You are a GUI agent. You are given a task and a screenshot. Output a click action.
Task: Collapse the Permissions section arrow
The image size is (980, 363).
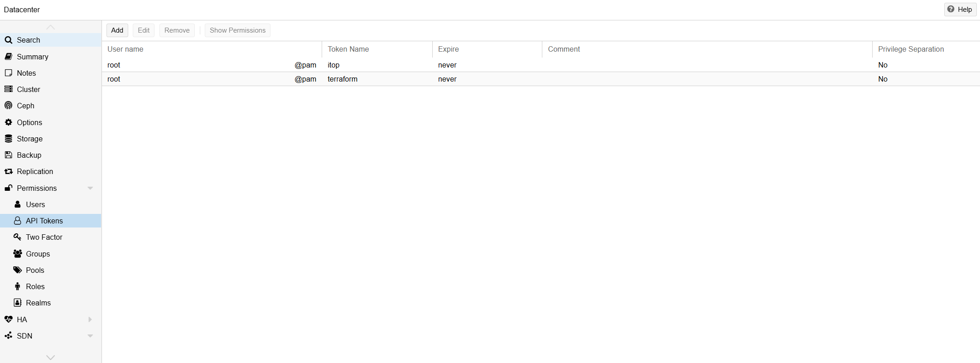pos(90,188)
